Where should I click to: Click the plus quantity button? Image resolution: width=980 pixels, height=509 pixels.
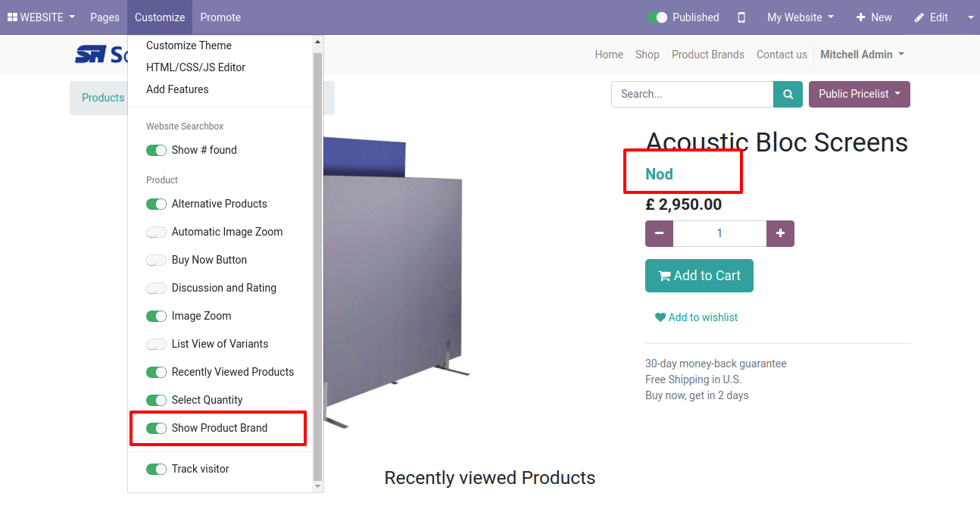click(x=780, y=234)
